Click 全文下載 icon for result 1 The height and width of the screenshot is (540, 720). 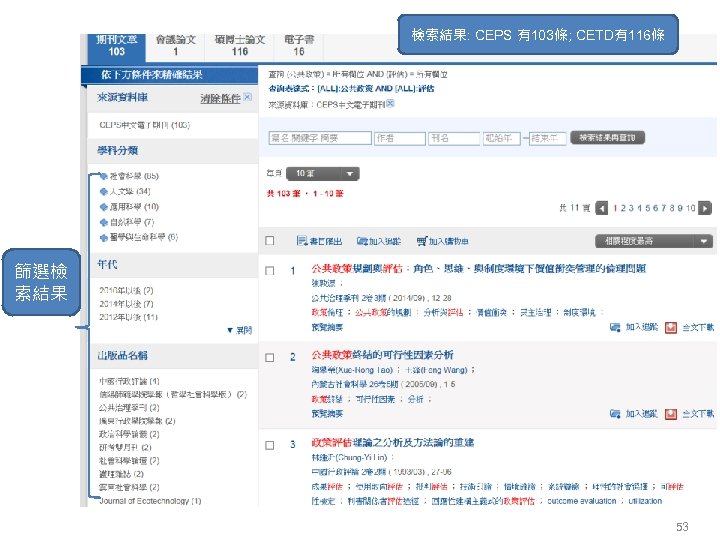point(671,327)
